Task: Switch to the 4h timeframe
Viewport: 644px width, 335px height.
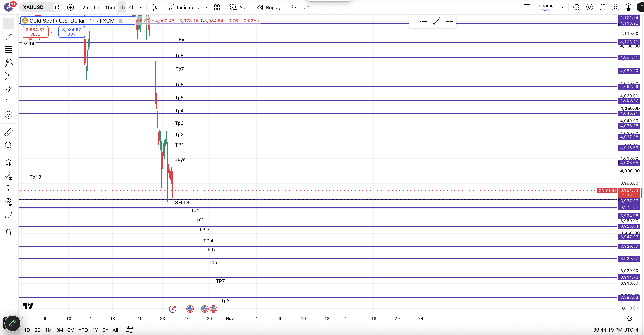Action: pyautogui.click(x=132, y=7)
